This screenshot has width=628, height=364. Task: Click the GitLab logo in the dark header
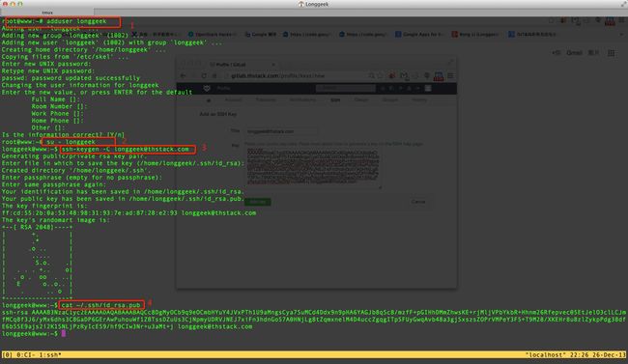pos(207,88)
